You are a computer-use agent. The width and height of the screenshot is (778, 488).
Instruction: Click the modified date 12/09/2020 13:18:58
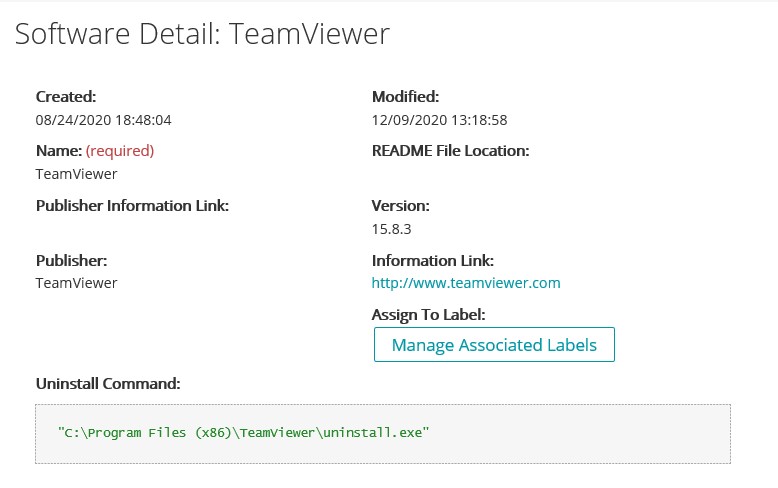(440, 120)
